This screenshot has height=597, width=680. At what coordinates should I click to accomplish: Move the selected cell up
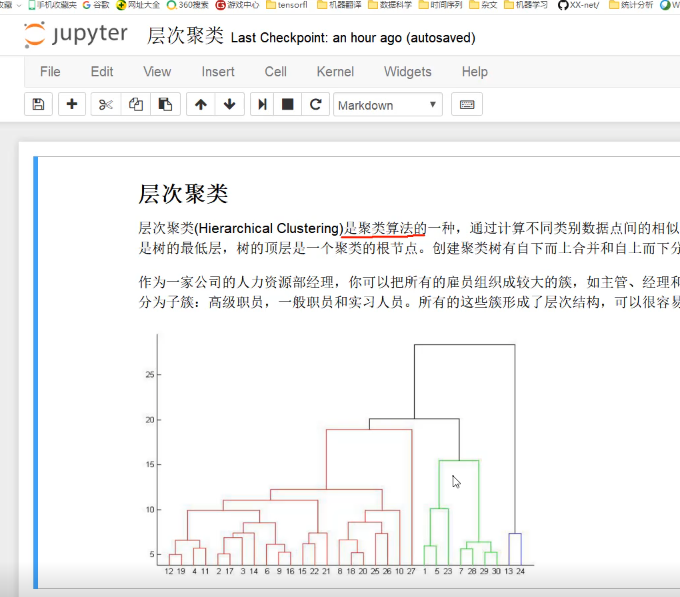[x=201, y=105]
